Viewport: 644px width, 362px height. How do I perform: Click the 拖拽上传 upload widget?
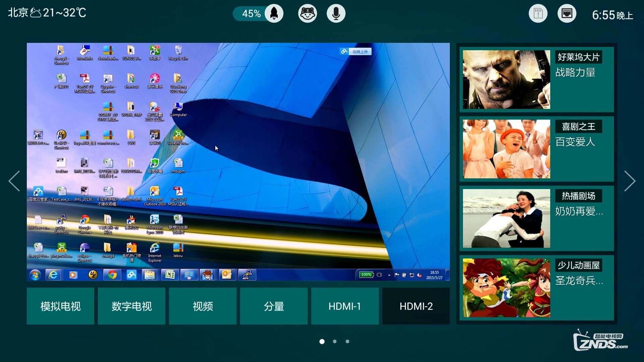click(356, 51)
